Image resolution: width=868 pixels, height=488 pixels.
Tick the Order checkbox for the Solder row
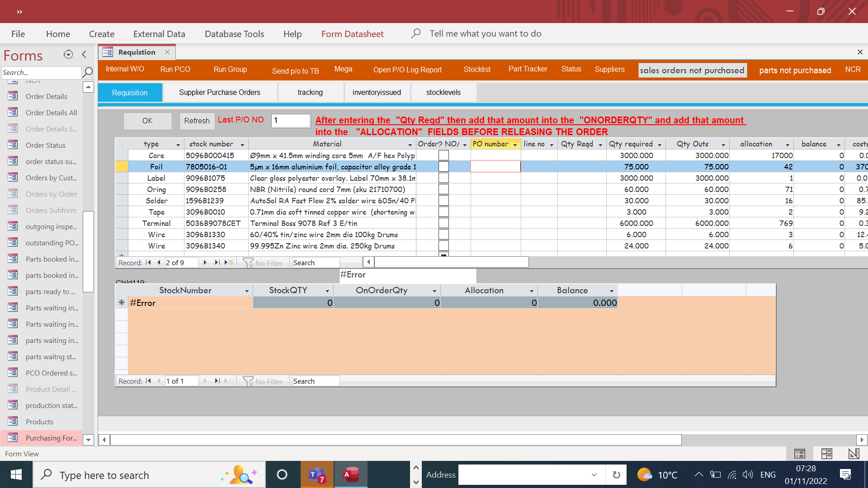[x=443, y=201]
